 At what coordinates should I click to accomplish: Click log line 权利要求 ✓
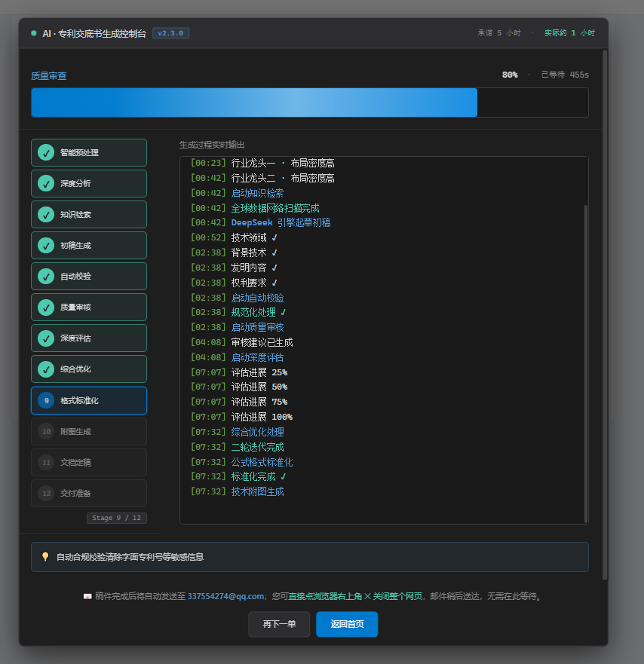pyautogui.click(x=254, y=283)
